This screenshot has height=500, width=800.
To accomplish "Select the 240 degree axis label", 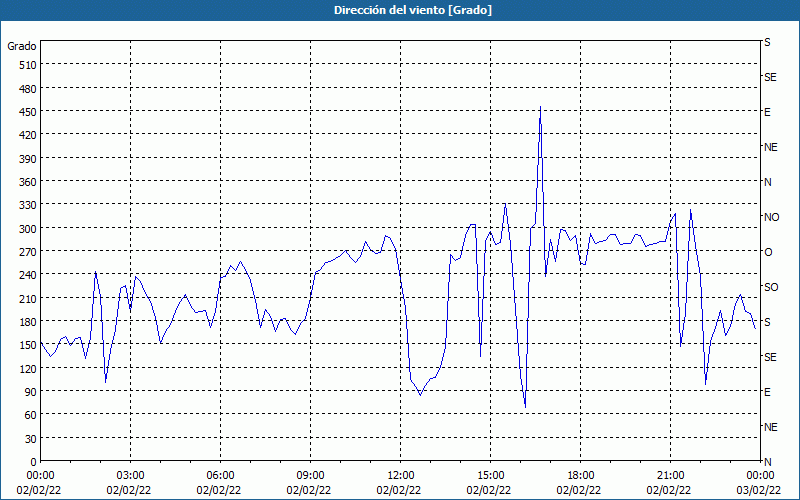I will pyautogui.click(x=28, y=275).
